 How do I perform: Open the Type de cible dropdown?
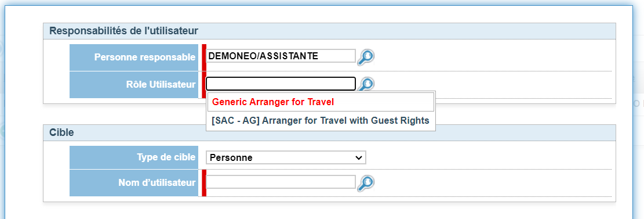click(286, 157)
